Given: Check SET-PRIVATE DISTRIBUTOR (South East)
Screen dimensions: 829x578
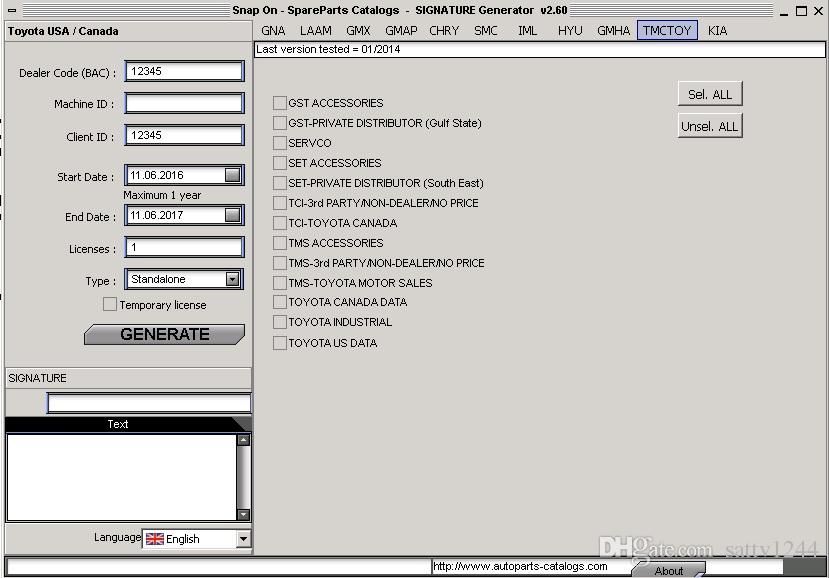Looking at the screenshot, I should [x=280, y=183].
